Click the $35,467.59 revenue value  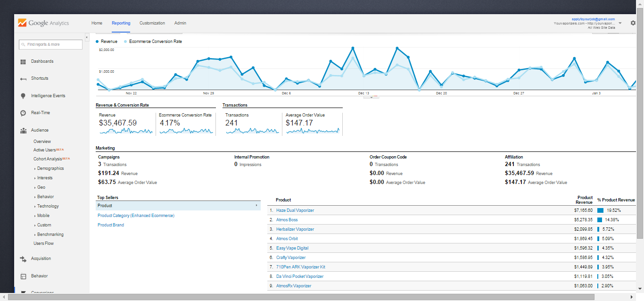pos(118,123)
